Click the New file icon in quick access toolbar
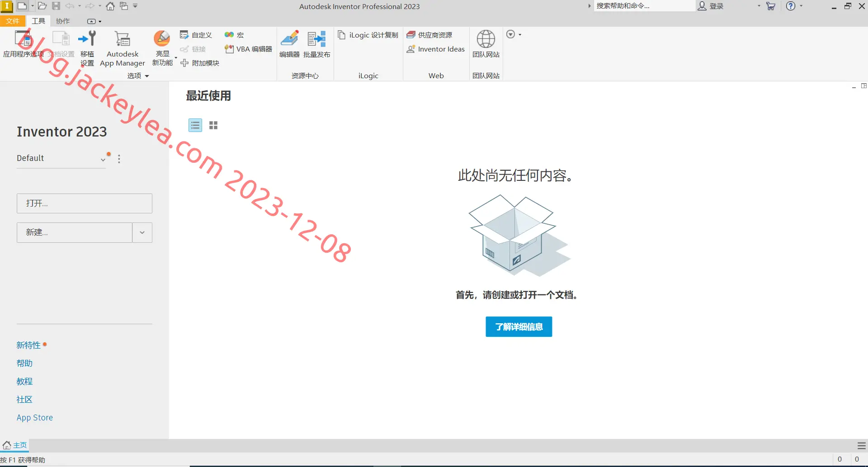Image resolution: width=868 pixels, height=467 pixels. [22, 6]
